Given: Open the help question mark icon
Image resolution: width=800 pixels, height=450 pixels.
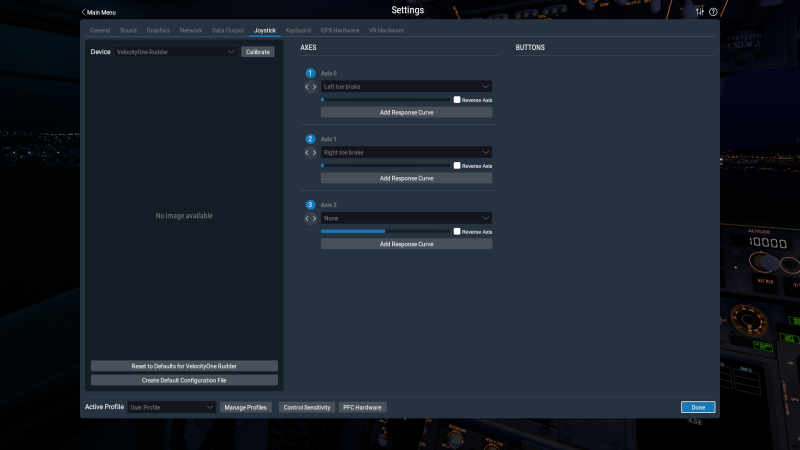Looking at the screenshot, I should click(x=713, y=12).
